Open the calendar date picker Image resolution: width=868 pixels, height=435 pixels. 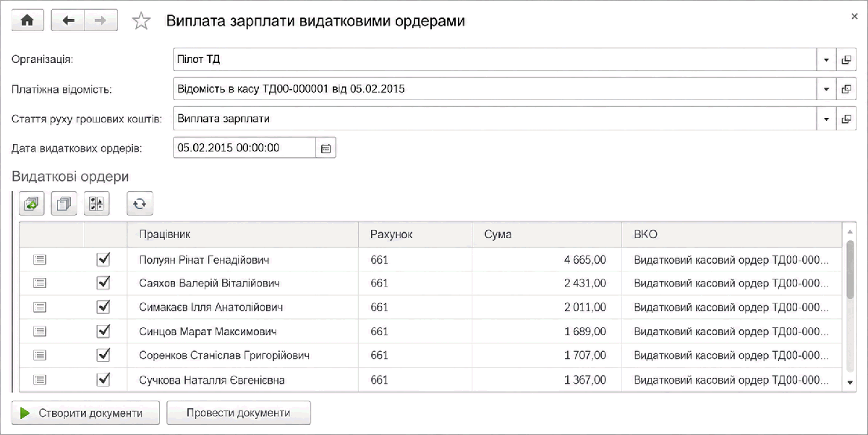(x=325, y=148)
